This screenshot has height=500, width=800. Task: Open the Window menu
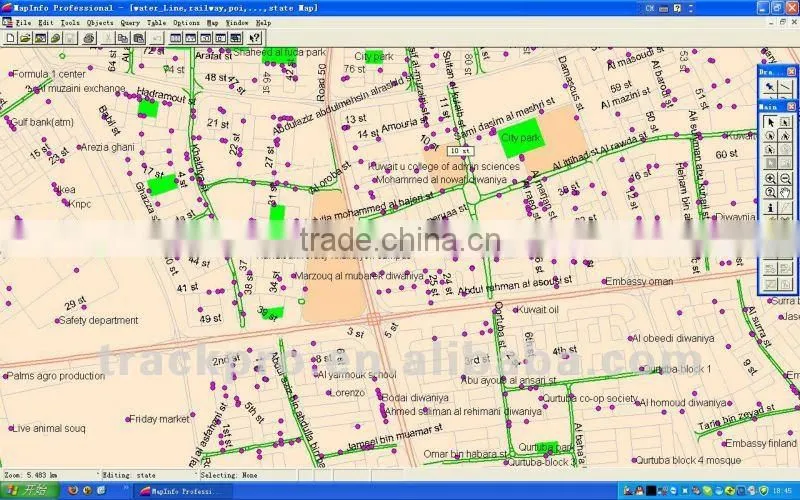tap(237, 23)
